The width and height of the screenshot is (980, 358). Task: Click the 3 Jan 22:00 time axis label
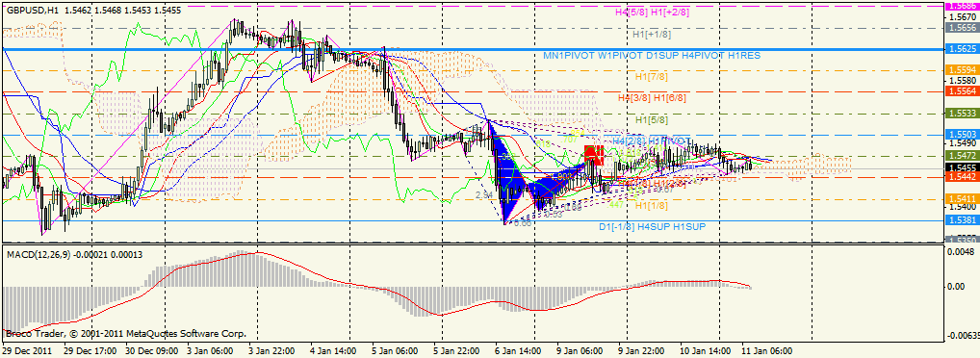[x=271, y=352]
